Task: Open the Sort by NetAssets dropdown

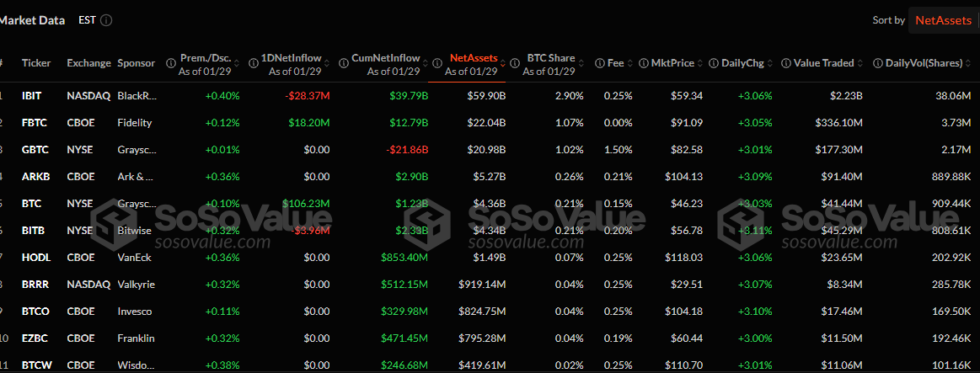Action: [944, 20]
